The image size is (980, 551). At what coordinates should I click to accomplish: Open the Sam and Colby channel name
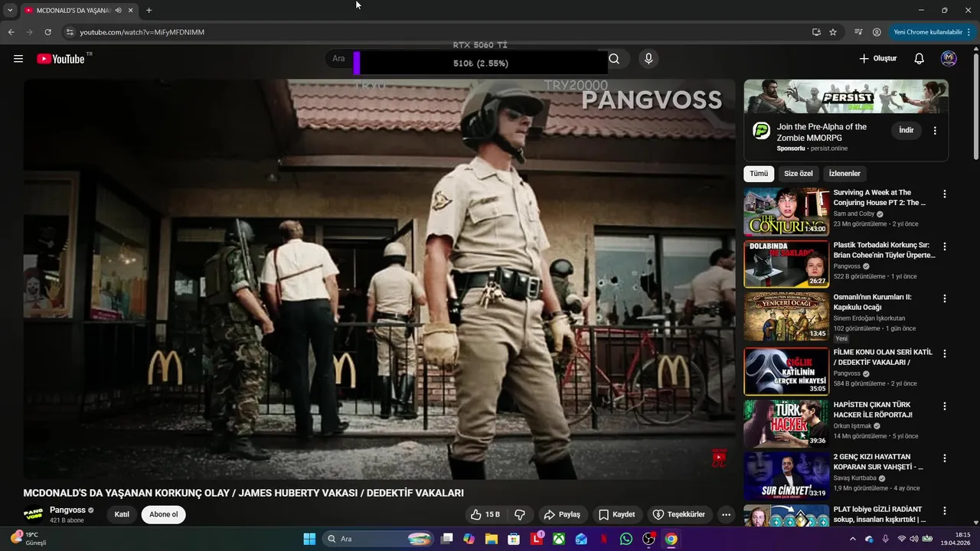(854, 214)
